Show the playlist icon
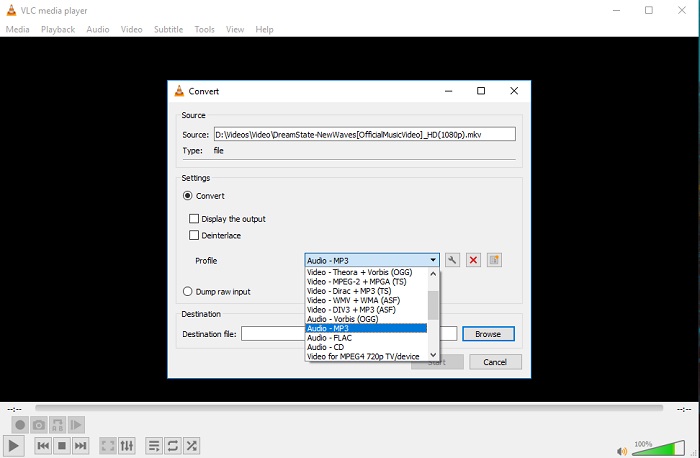700x458 pixels. (154, 446)
